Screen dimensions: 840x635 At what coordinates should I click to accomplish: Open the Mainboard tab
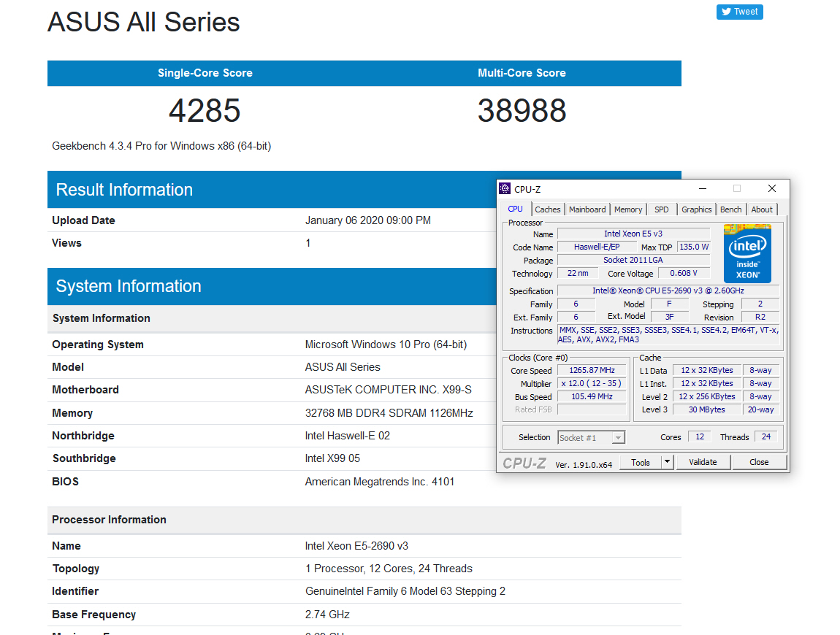click(587, 209)
